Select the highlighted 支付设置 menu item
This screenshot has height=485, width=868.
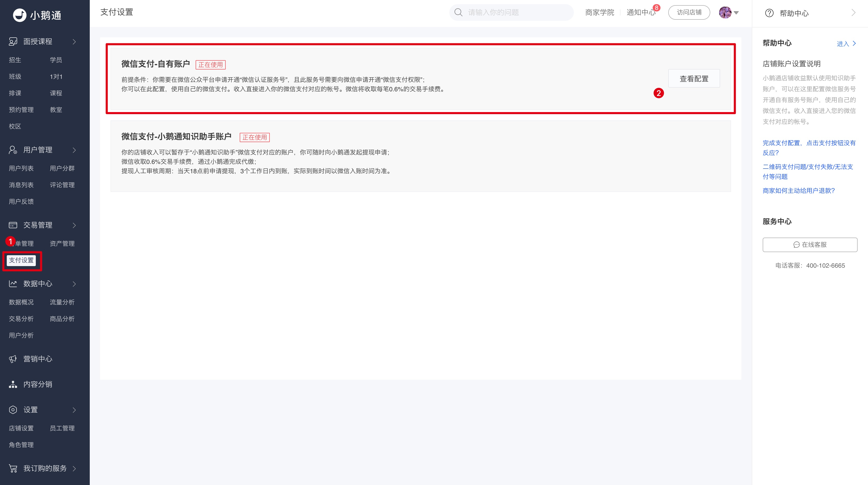click(x=21, y=260)
